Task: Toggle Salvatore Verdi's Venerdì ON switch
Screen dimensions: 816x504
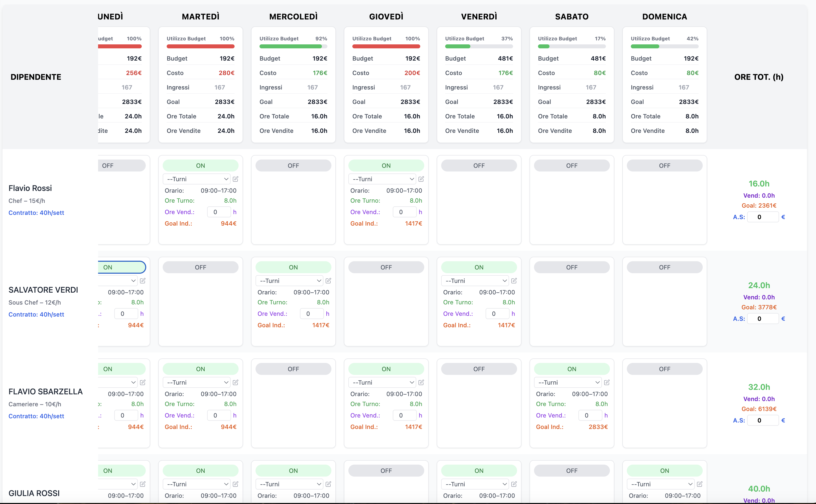Action: pos(479,267)
